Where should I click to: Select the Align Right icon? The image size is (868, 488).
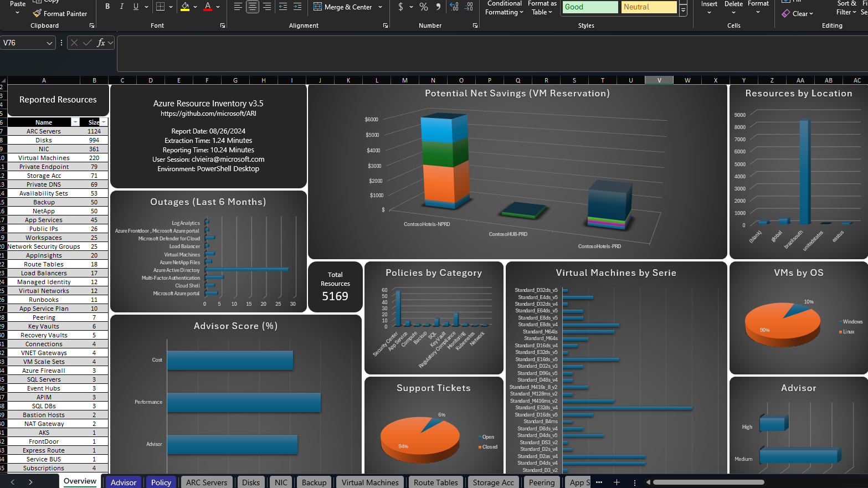267,7
